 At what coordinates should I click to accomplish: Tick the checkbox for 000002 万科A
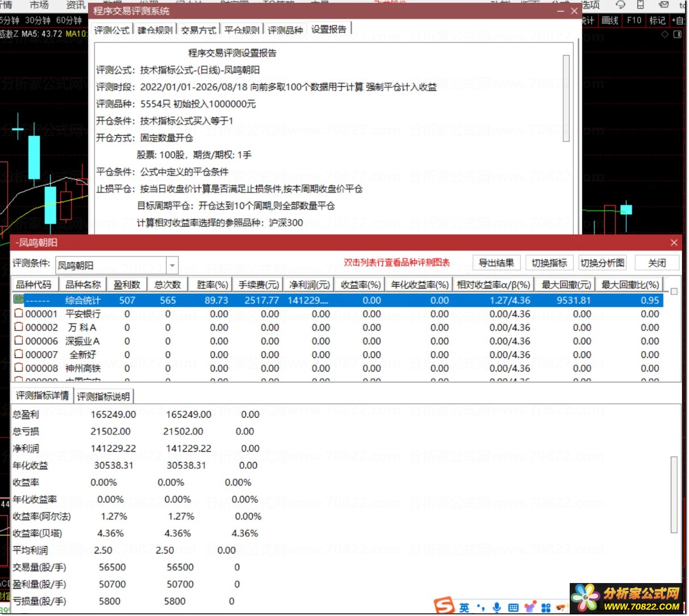[18, 327]
